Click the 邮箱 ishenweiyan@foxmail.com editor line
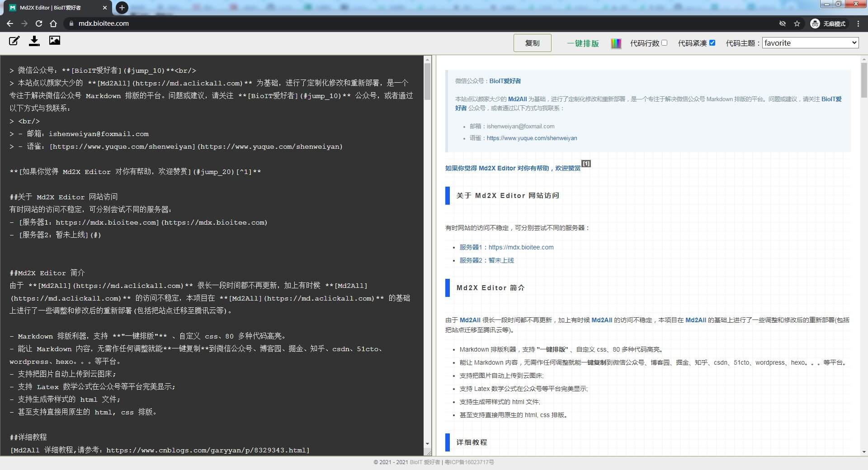Viewport: 868px width, 470px height. tap(79, 134)
